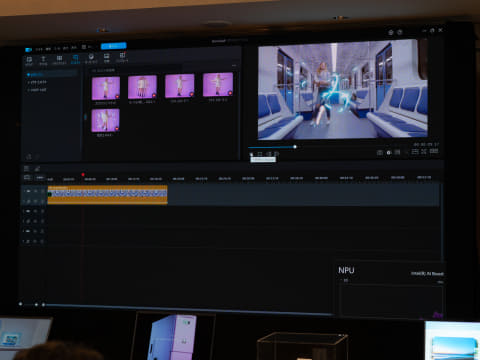
Task: Click the play button under the preview
Action: pyautogui.click(x=251, y=154)
